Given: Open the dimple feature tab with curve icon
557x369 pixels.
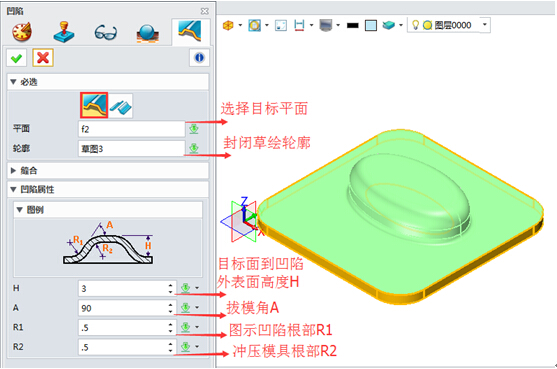Looking at the screenshot, I should 190,32.
